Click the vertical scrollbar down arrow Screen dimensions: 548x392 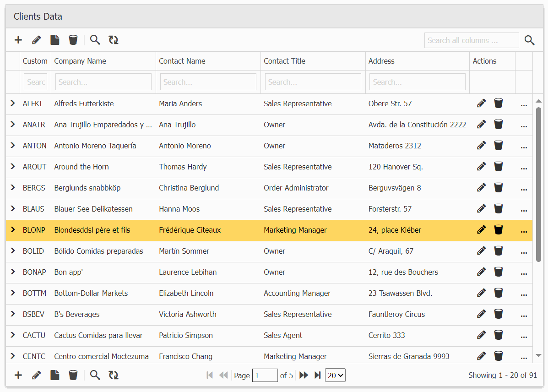click(538, 355)
